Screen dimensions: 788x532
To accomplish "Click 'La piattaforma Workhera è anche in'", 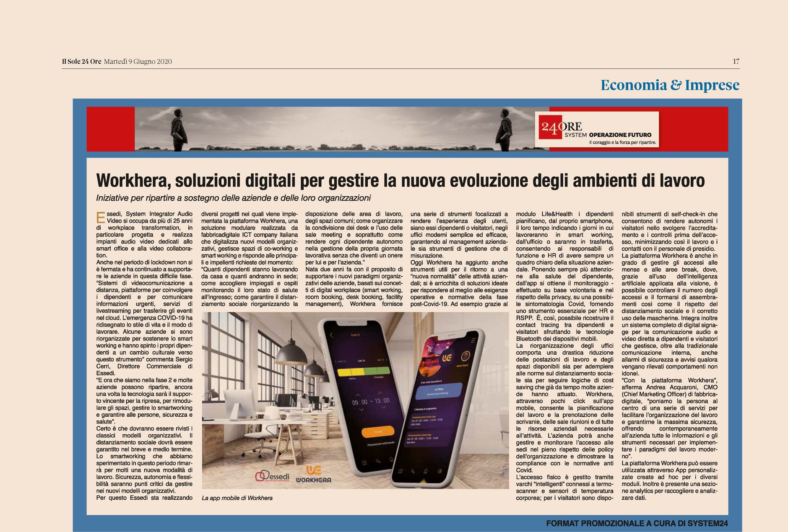I will [x=669, y=255].
